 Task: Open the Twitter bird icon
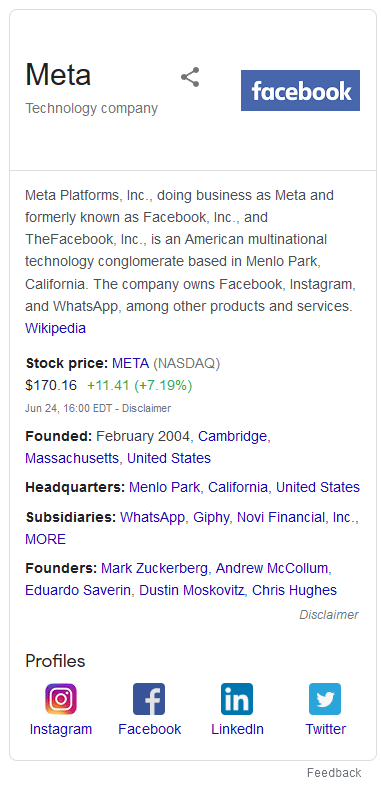pos(325,699)
